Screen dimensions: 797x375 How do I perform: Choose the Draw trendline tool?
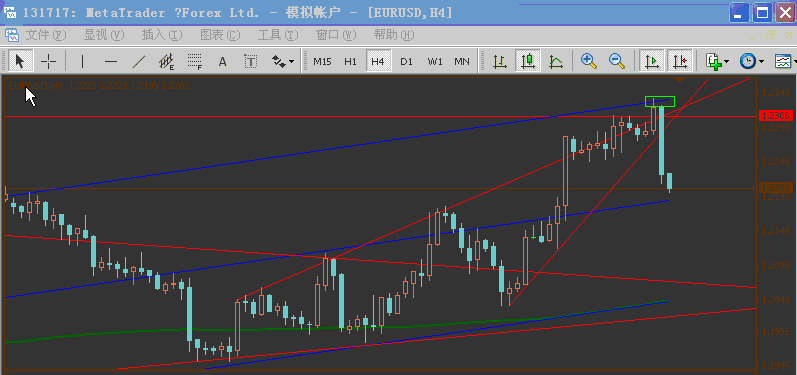pos(138,61)
